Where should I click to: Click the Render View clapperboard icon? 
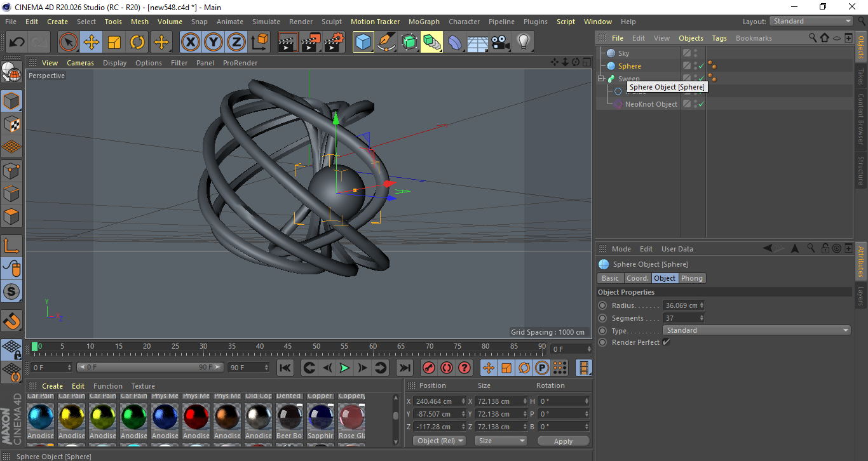(x=288, y=43)
